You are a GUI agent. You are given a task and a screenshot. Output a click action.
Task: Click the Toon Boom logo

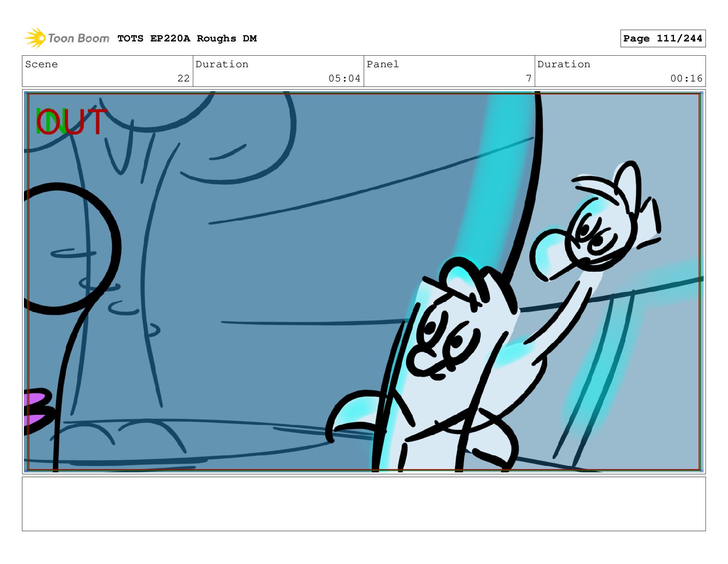coord(66,38)
